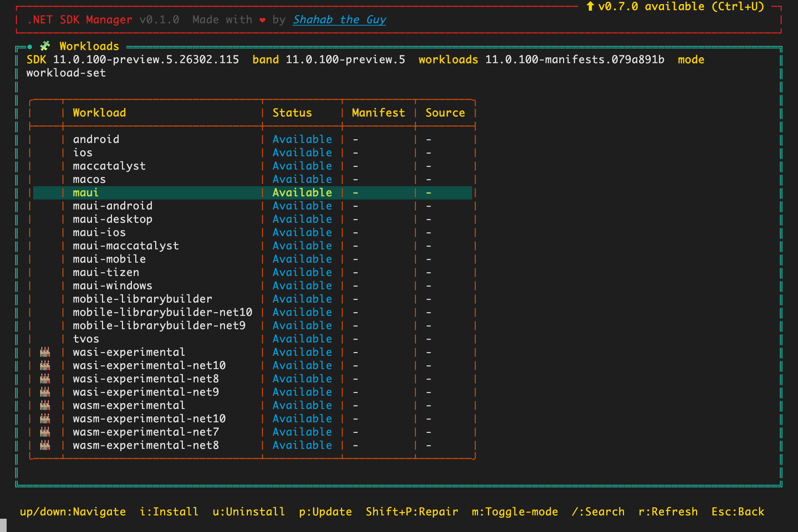Select the tvos workload row
This screenshot has height=532, width=798.
coord(253,339)
